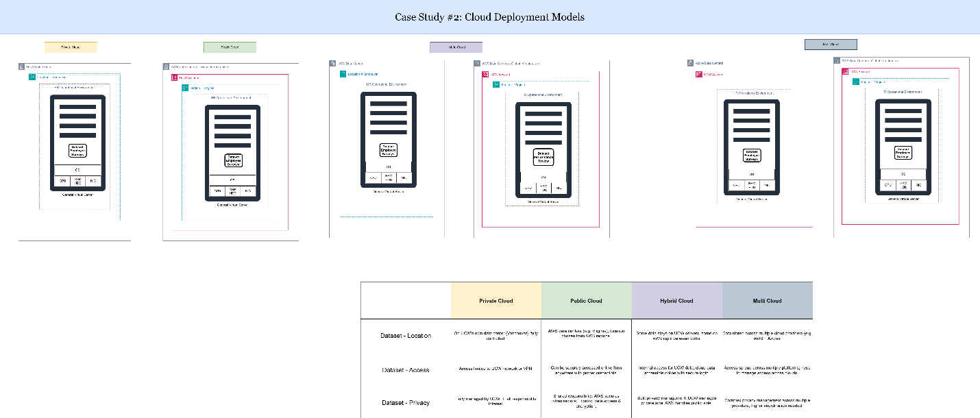The image size is (980, 418).
Task: Click the Azure Data Center building icon
Action: pyautogui.click(x=690, y=63)
